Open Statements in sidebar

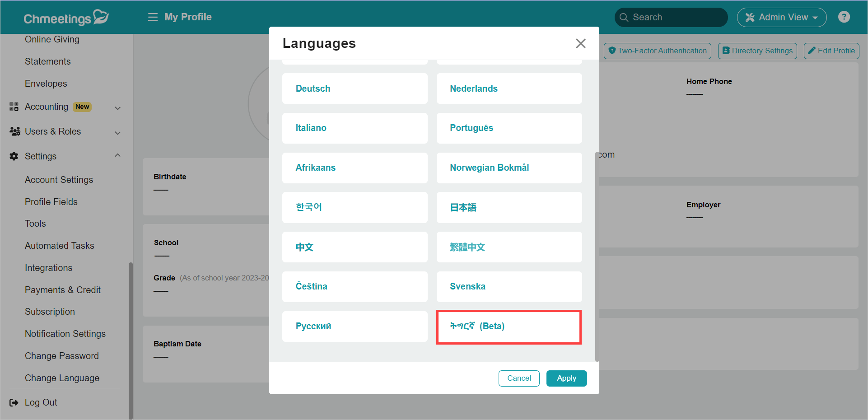(x=47, y=61)
